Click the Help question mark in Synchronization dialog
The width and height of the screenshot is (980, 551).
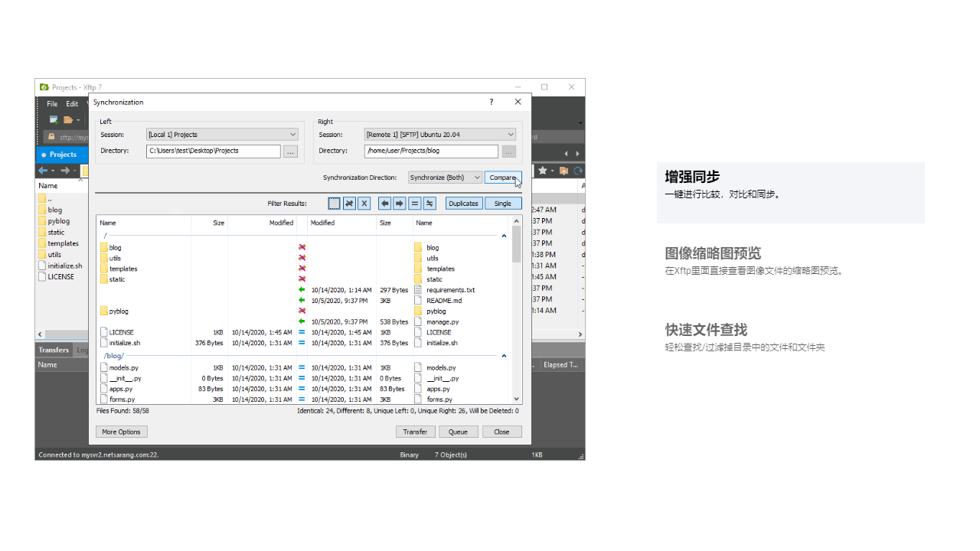coord(491,102)
